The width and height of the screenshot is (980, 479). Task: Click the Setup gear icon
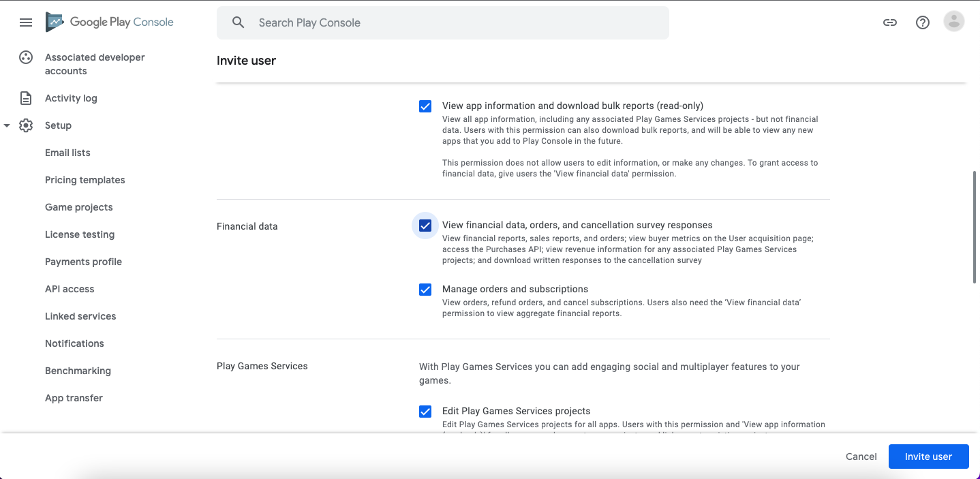(26, 125)
